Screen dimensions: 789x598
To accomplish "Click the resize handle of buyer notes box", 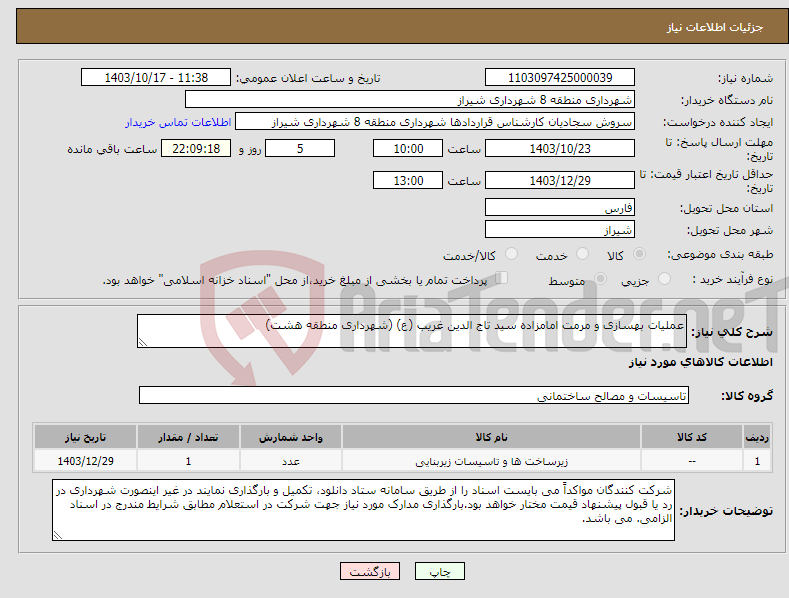I will tap(57, 536).
